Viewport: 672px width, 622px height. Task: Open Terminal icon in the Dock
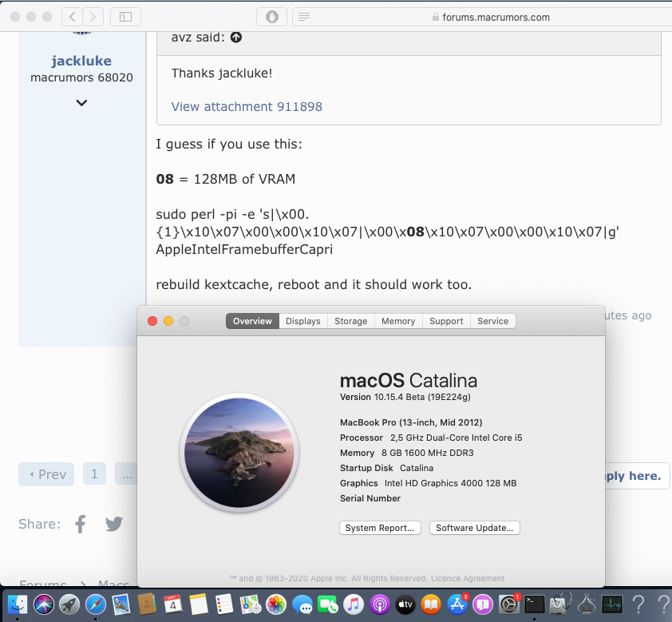535,604
